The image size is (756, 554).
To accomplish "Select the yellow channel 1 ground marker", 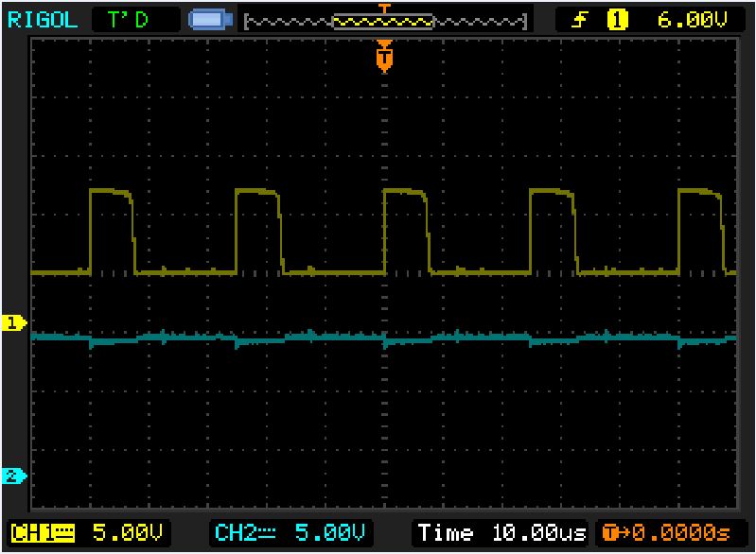I will (x=14, y=322).
